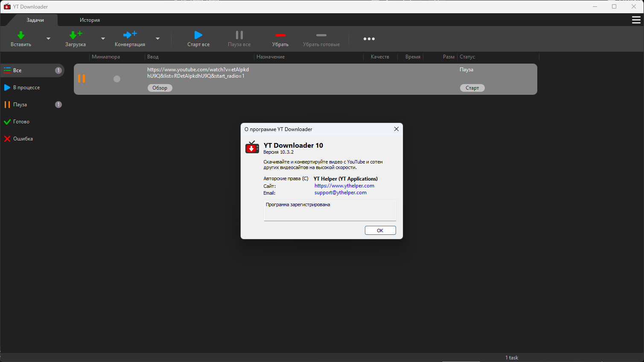Screen dimensions: 644x362
Task: Click Пауза все pause all icon
Action: click(x=239, y=35)
